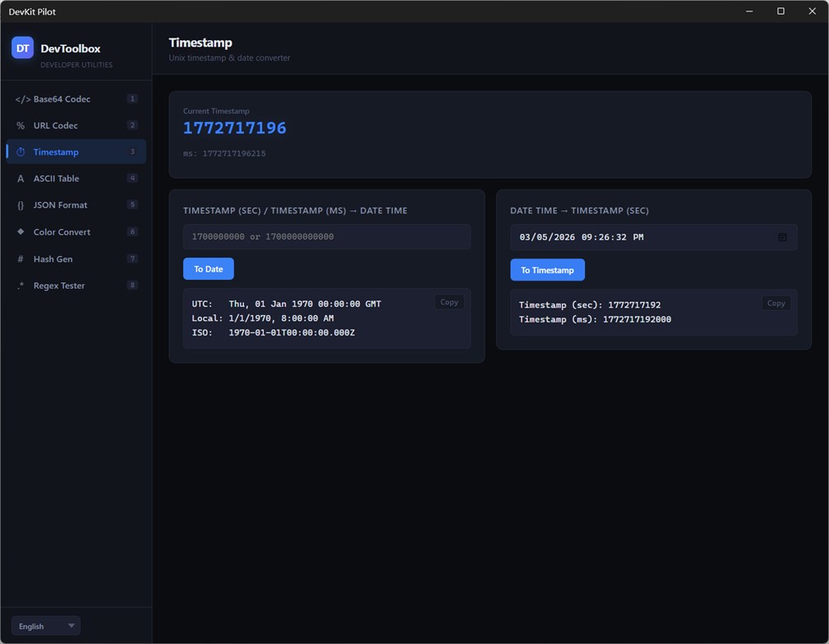Screen dimensions: 829x644
Task: Click the date time input field
Action: coord(654,237)
